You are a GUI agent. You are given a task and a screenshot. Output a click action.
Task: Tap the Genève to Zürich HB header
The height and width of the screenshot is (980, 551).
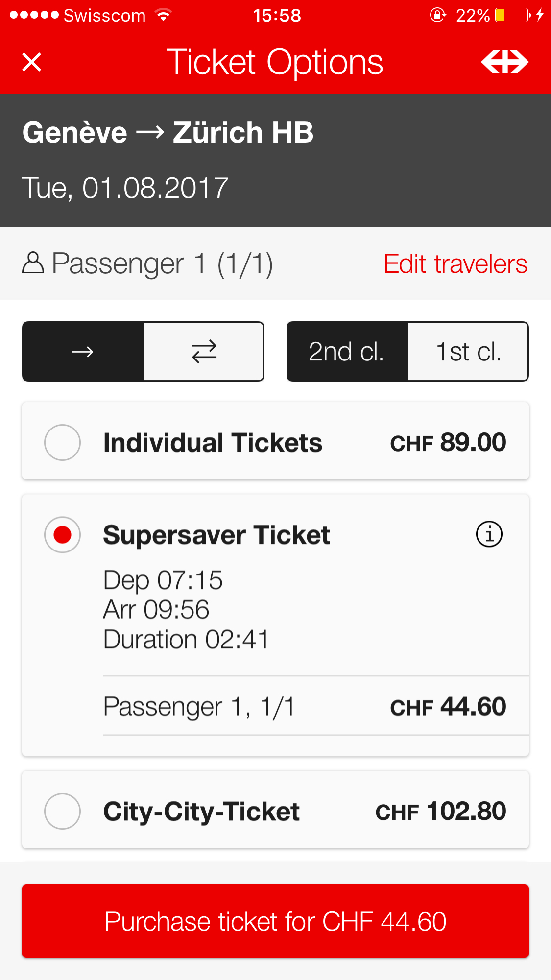(168, 133)
